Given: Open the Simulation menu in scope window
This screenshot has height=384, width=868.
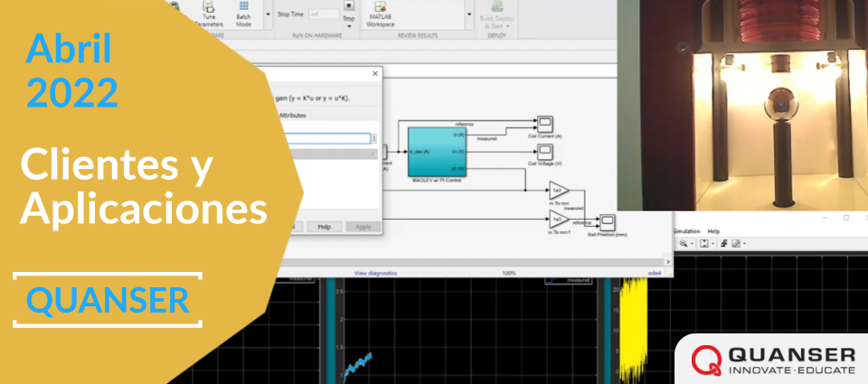Looking at the screenshot, I should [687, 231].
